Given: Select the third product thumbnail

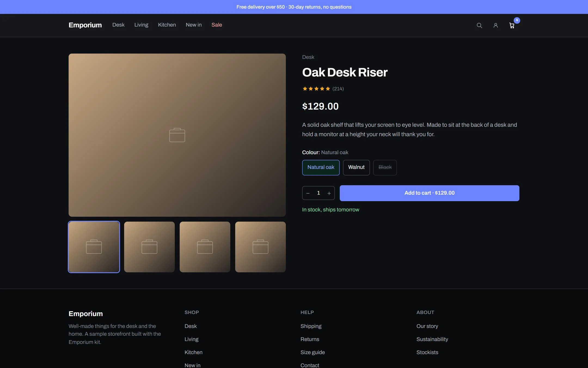Looking at the screenshot, I should [205, 247].
